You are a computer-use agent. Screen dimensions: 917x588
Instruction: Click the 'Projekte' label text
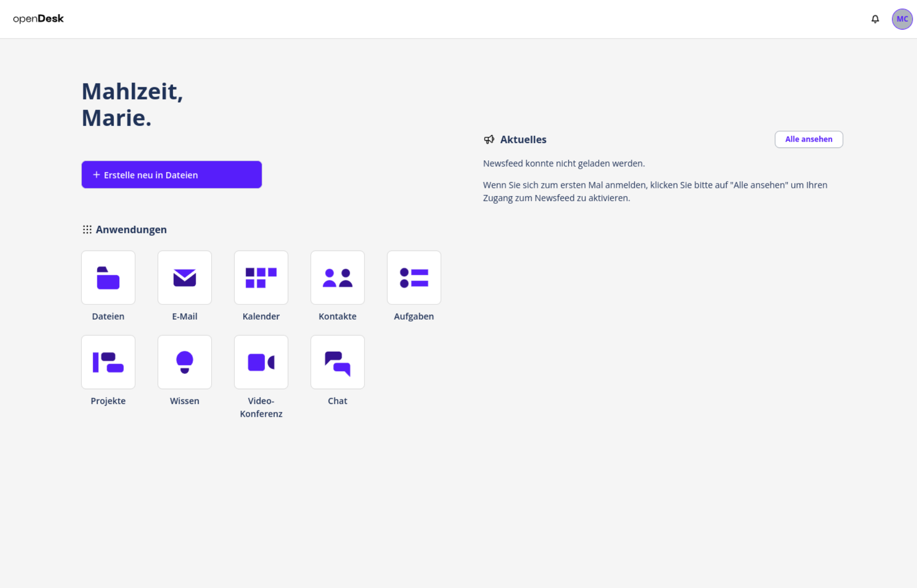108,401
